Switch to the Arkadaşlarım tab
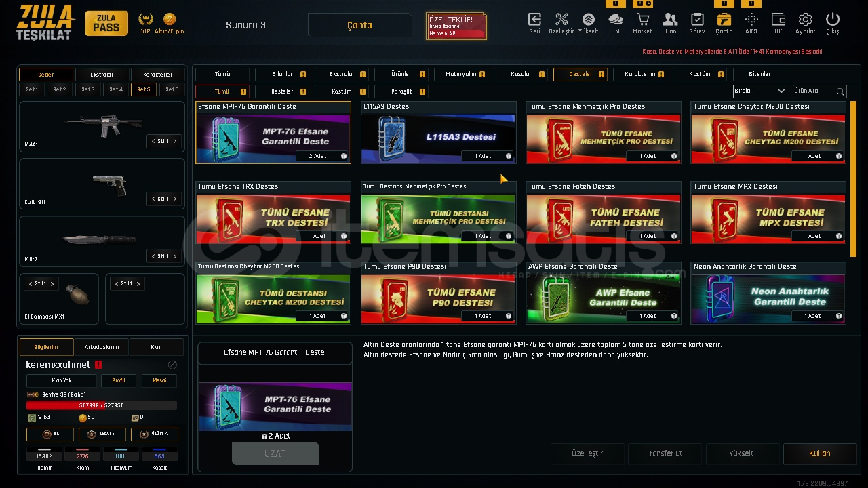868x488 pixels. (x=102, y=347)
